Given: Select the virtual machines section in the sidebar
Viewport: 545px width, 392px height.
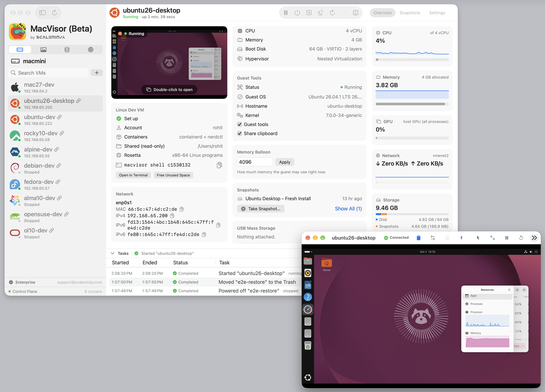Looking at the screenshot, I should [x=20, y=50].
